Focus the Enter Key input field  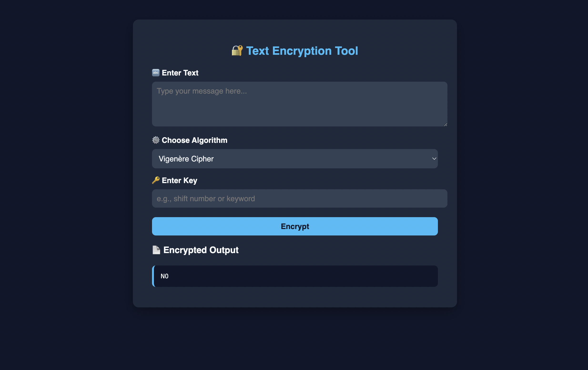299,199
